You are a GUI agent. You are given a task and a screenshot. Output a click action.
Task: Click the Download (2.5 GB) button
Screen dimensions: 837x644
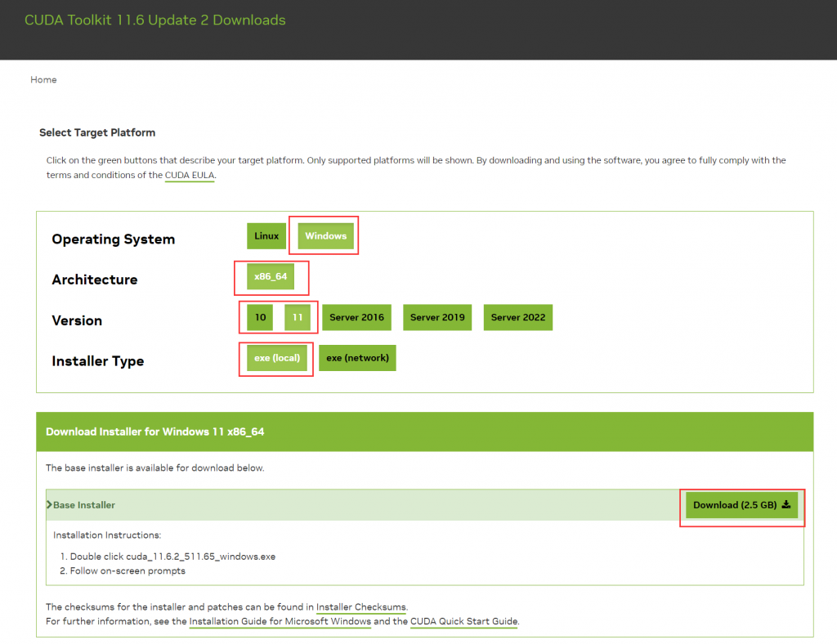(x=741, y=505)
